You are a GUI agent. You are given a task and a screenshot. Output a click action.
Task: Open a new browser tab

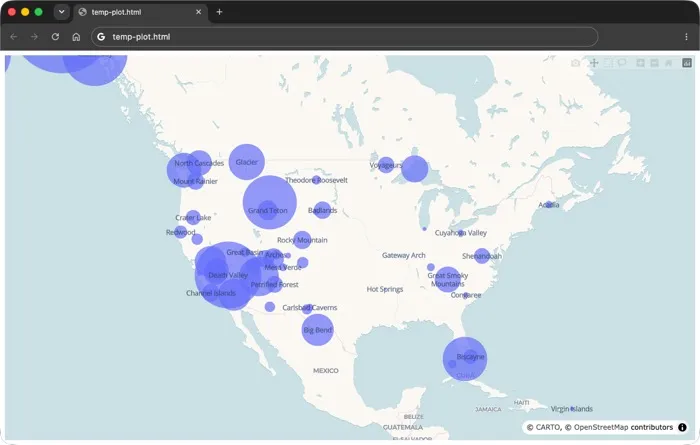(219, 12)
